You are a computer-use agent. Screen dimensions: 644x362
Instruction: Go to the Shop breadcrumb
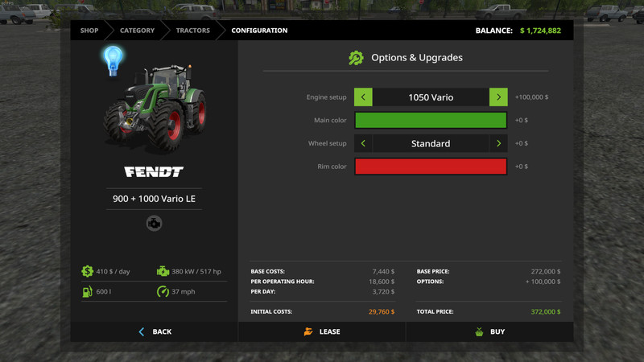[x=89, y=31]
